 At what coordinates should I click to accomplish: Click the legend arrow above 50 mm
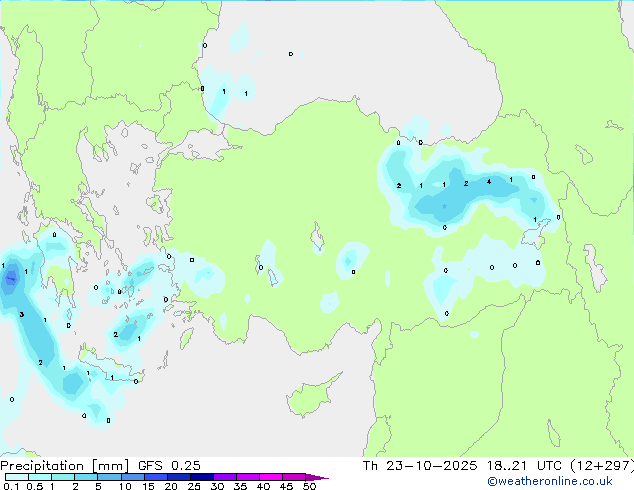pos(317,477)
